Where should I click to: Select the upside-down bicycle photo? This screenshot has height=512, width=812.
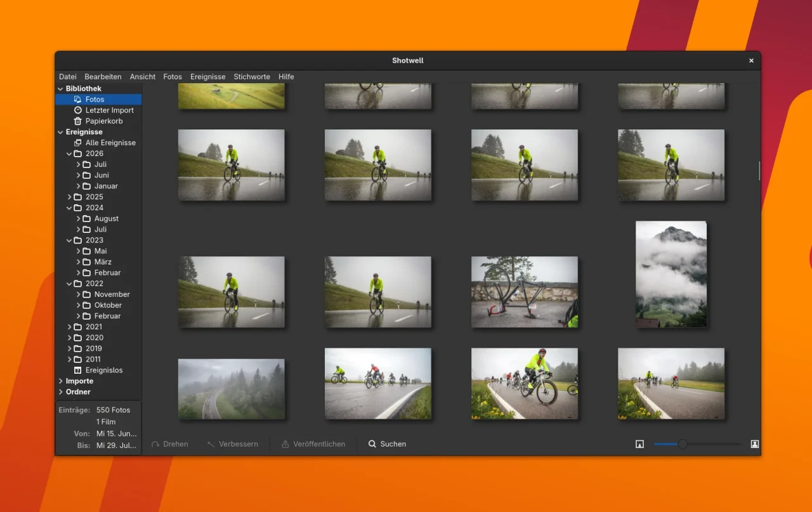[525, 292]
